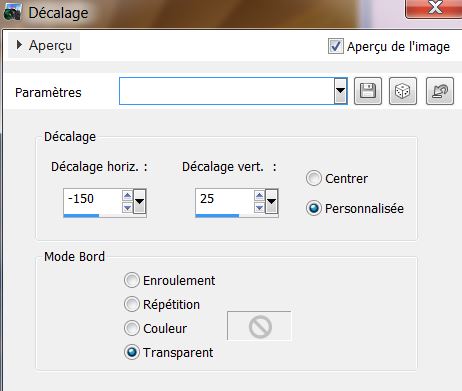Open the Paramètres presets dropdown
Image resolution: width=462 pixels, height=391 pixels.
(x=340, y=91)
